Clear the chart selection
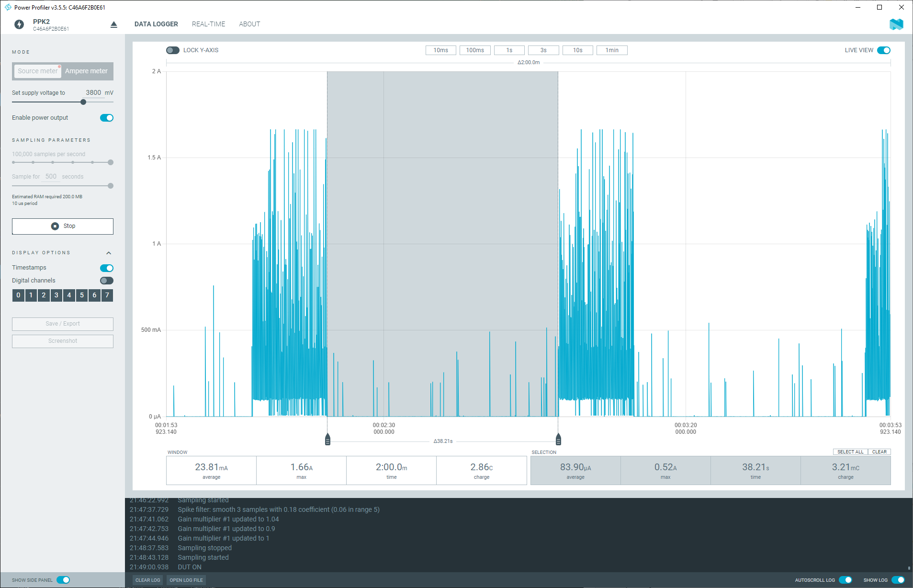The height and width of the screenshot is (588, 913). pyautogui.click(x=879, y=452)
